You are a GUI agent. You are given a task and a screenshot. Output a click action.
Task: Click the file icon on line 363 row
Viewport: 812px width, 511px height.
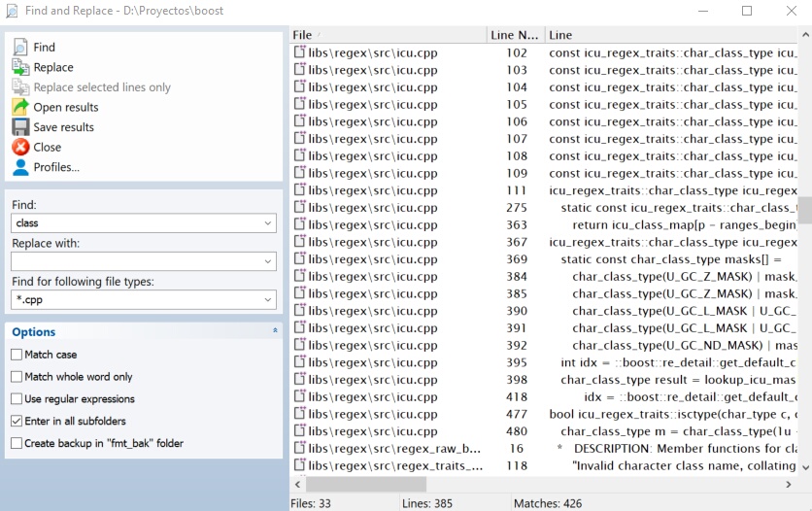[299, 223]
